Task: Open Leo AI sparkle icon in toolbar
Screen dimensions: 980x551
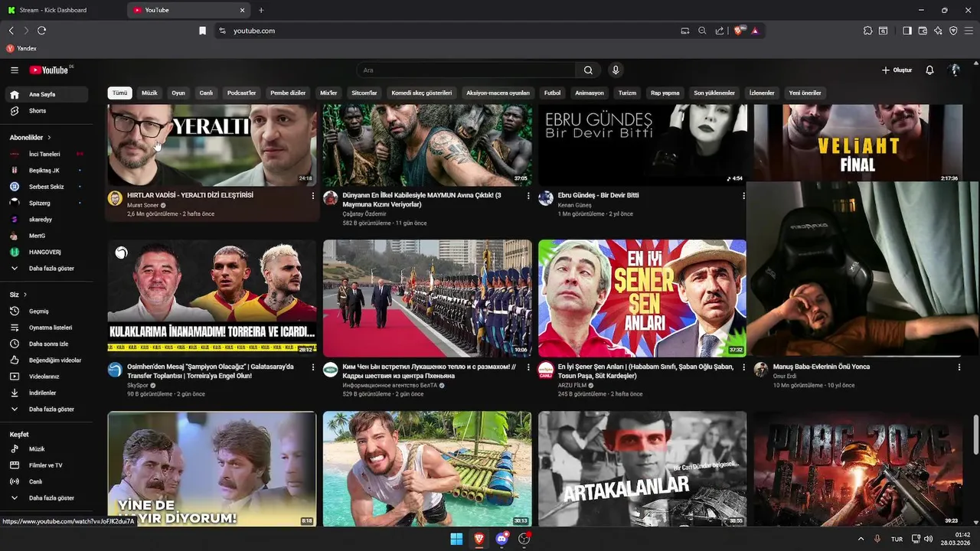Action: point(938,31)
